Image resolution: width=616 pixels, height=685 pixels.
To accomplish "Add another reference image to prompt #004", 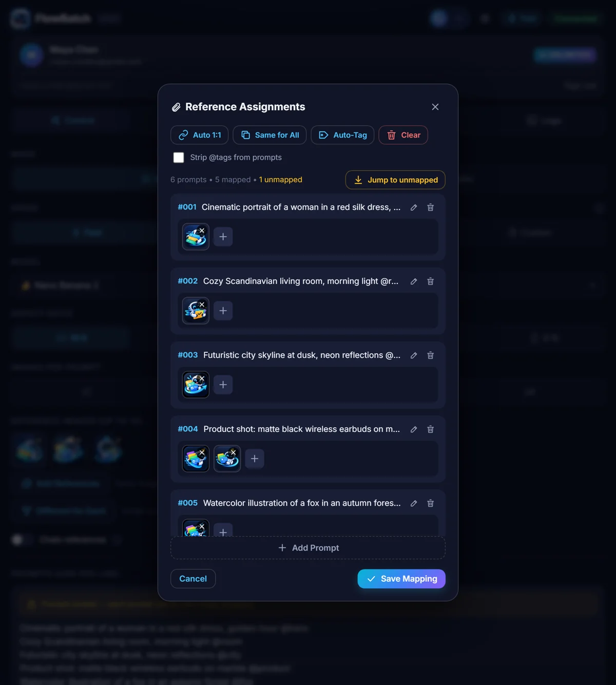I will tap(255, 459).
